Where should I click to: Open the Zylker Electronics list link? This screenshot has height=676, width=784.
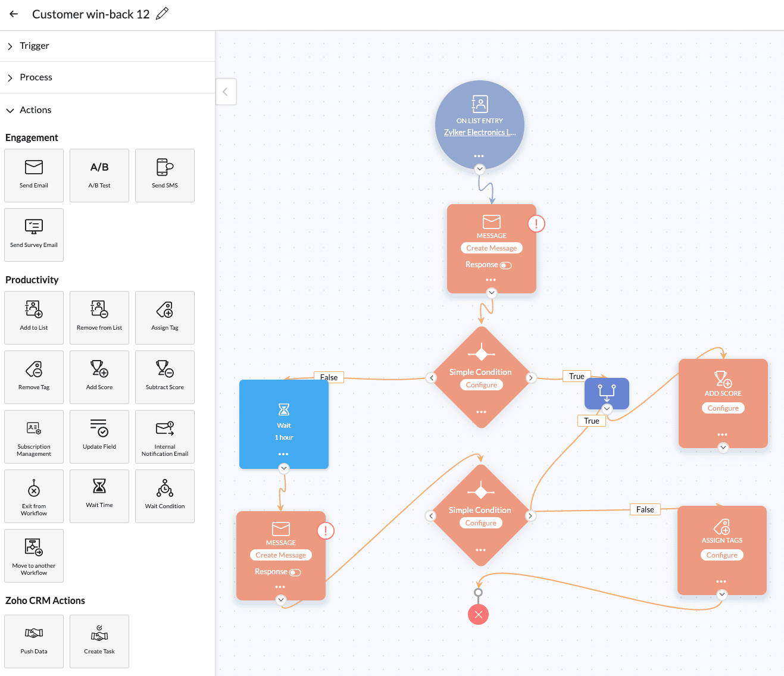click(480, 132)
